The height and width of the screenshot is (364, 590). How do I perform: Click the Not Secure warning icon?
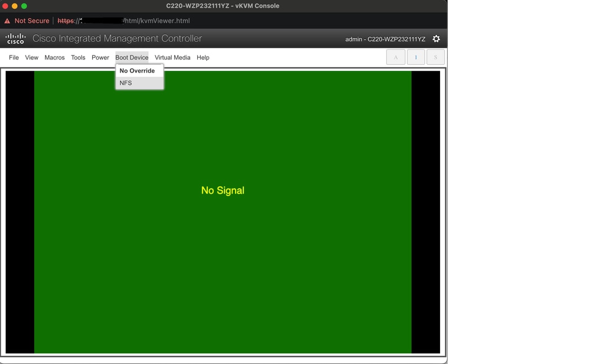(7, 21)
